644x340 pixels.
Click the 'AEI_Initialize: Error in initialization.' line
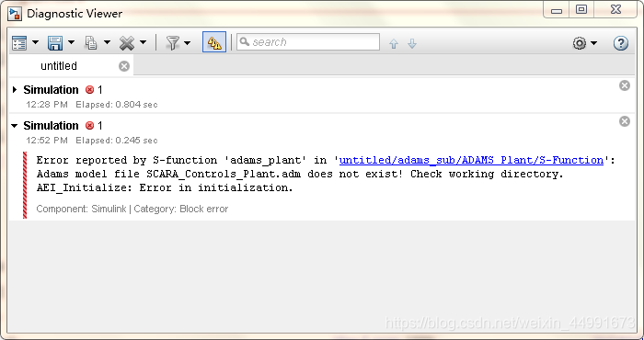tap(165, 187)
